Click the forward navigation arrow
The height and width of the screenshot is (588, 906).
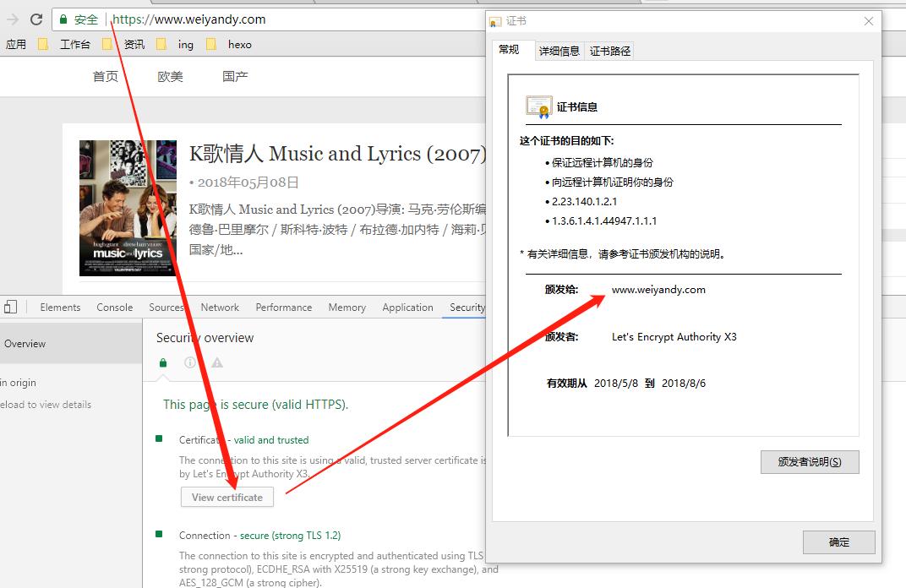click(12, 19)
